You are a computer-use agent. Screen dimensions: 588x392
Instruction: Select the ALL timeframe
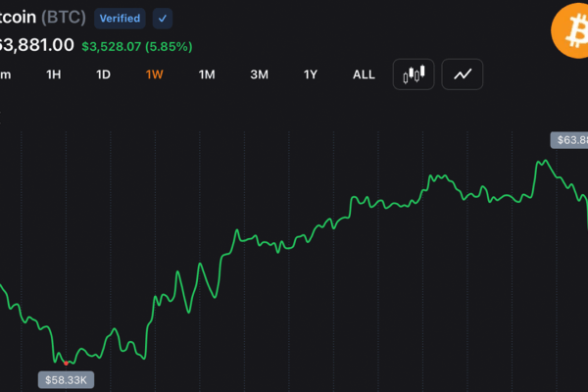coord(364,74)
